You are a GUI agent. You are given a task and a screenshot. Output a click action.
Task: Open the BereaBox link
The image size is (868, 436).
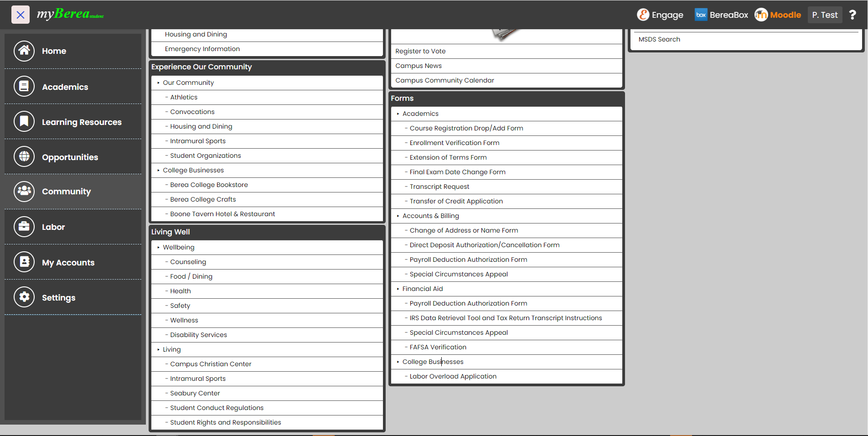pyautogui.click(x=721, y=15)
